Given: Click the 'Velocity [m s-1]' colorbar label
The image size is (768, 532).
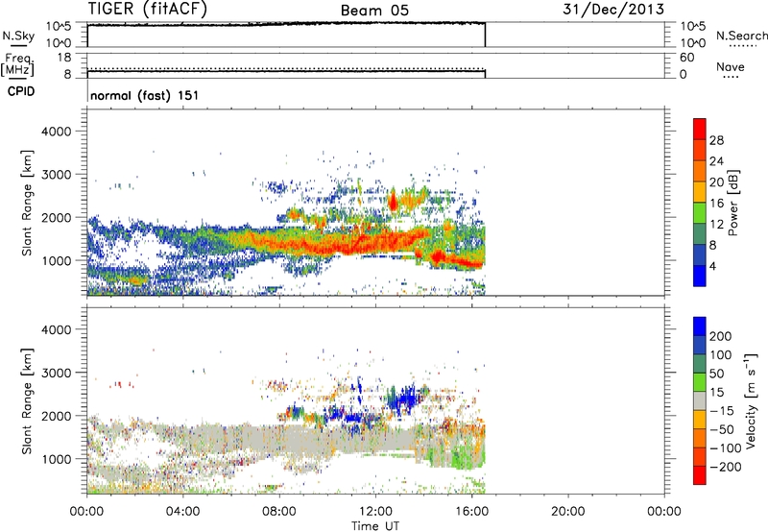Looking at the screenshot, I should point(751,400).
